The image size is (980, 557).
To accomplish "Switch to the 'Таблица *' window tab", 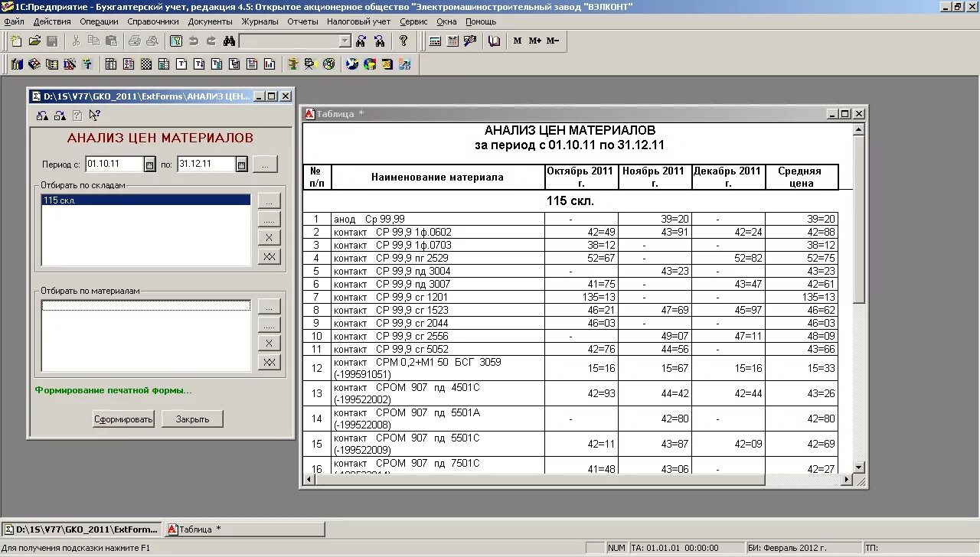I will click(245, 529).
